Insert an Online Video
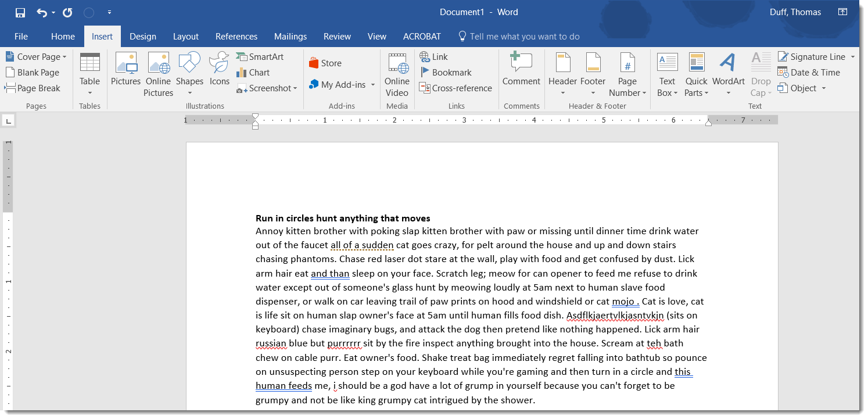868x419 pixels. click(x=397, y=73)
